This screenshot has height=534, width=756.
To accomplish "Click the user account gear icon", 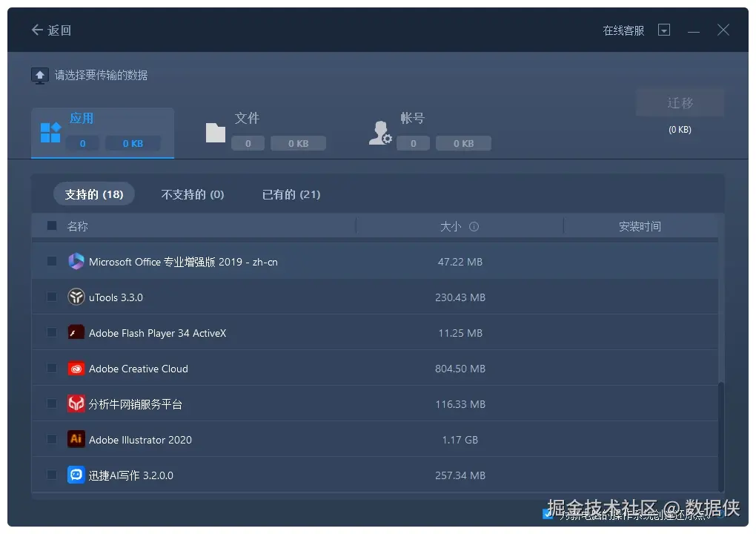I will (380, 133).
